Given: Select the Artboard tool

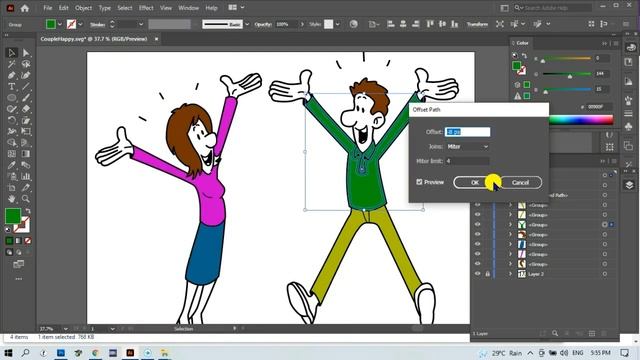Looking at the screenshot, I should (11, 188).
